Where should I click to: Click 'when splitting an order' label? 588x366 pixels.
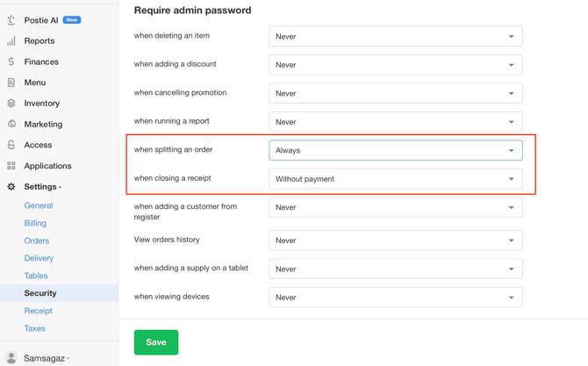click(x=173, y=149)
